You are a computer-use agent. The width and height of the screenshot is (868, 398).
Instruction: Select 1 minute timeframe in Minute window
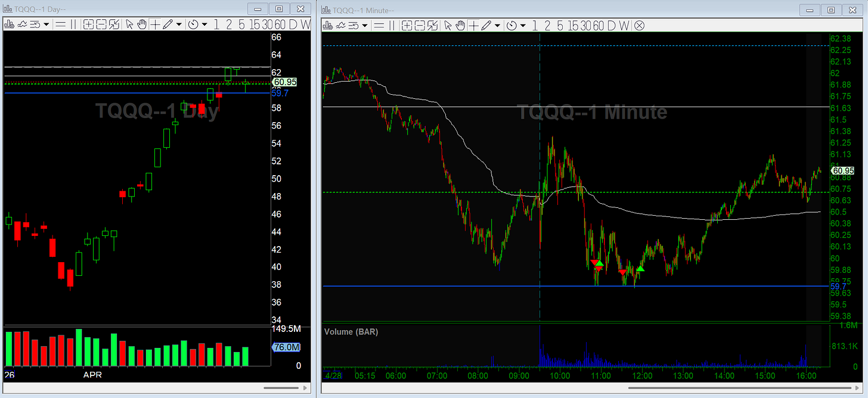[x=535, y=25]
